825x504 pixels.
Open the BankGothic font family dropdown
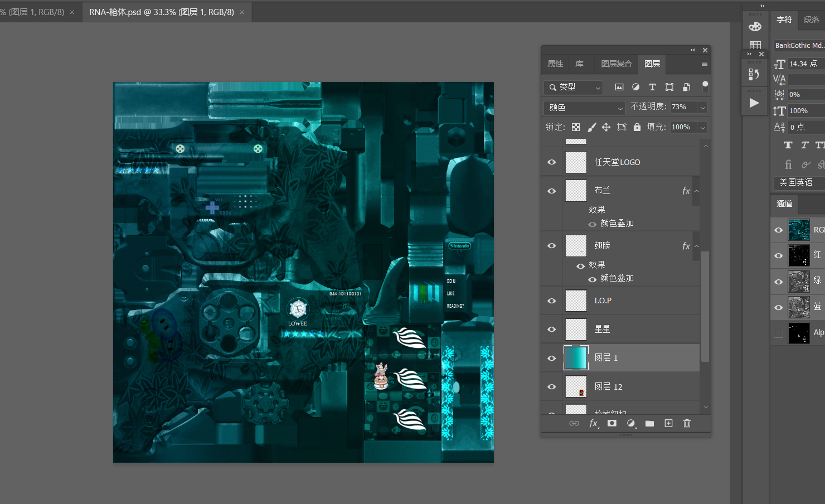[799, 46]
